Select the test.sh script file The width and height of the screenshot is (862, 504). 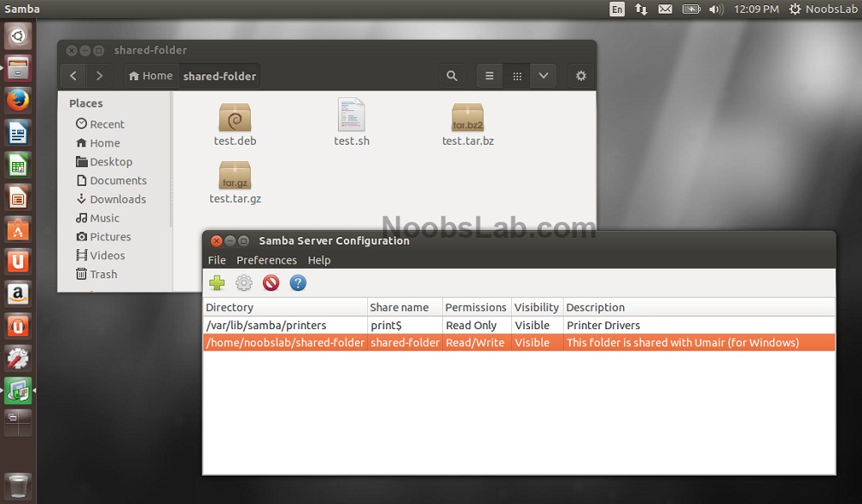pos(352,122)
